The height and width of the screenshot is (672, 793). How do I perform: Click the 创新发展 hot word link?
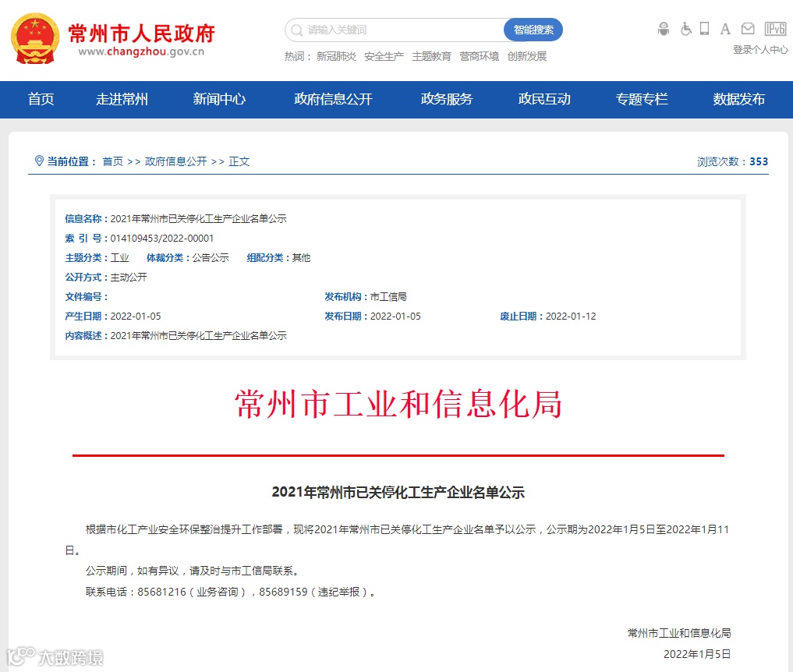coord(527,56)
